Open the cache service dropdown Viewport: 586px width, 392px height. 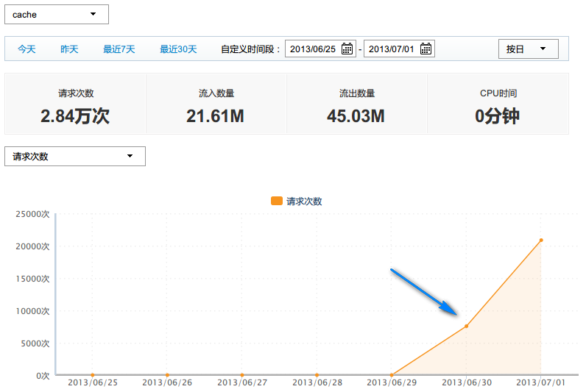pyautogui.click(x=57, y=15)
